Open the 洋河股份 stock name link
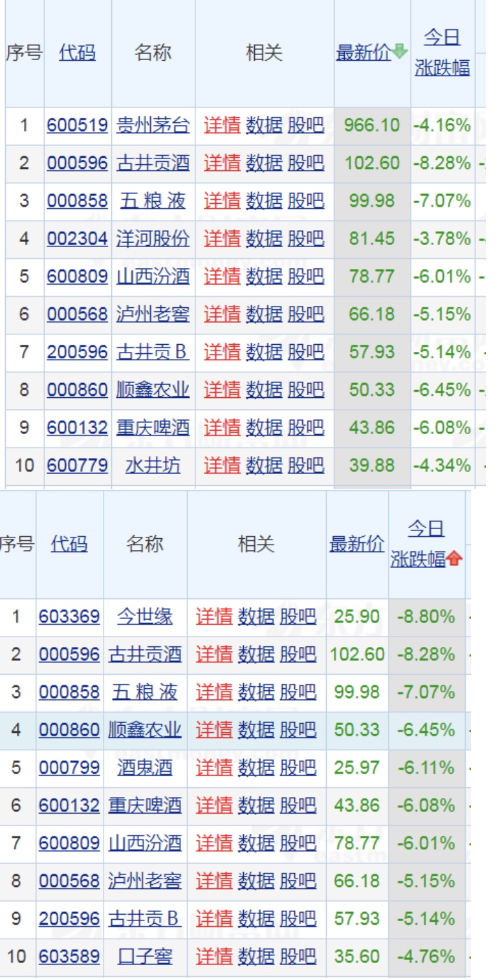 coord(153,239)
